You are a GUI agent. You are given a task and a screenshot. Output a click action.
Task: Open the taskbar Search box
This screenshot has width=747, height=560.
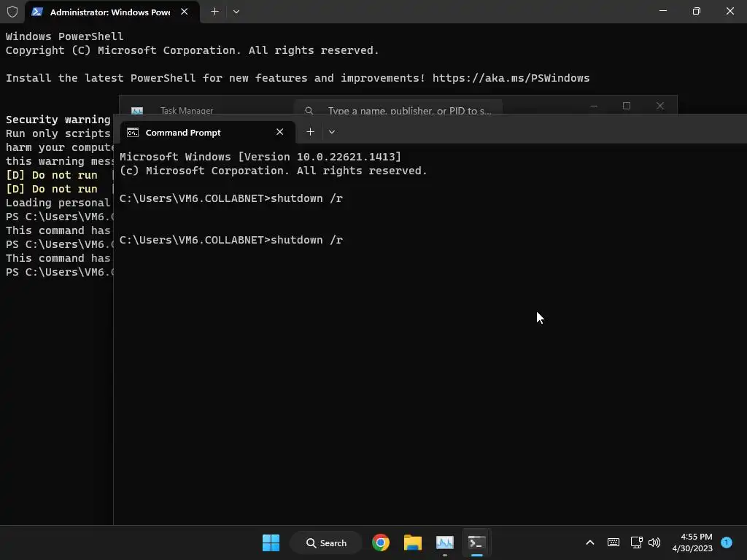(x=326, y=542)
